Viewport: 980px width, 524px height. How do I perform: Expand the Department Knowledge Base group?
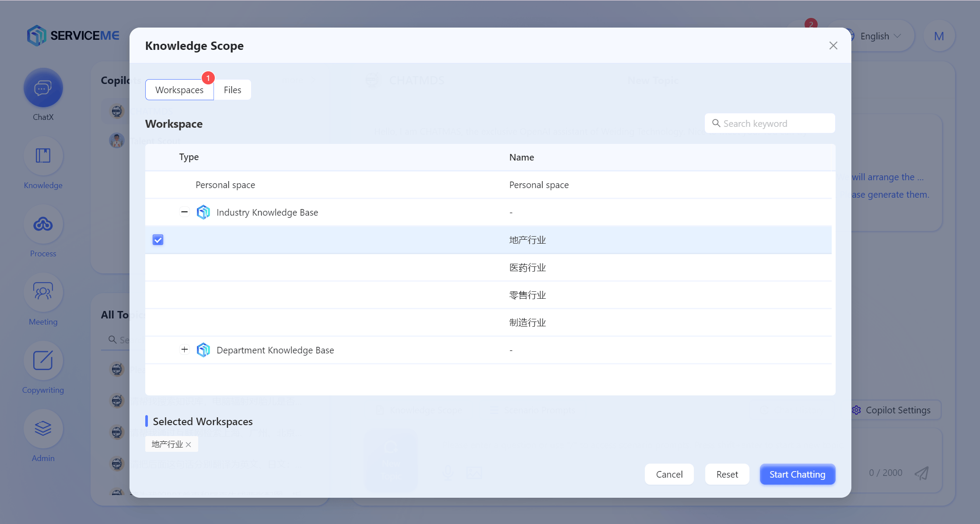pos(184,350)
